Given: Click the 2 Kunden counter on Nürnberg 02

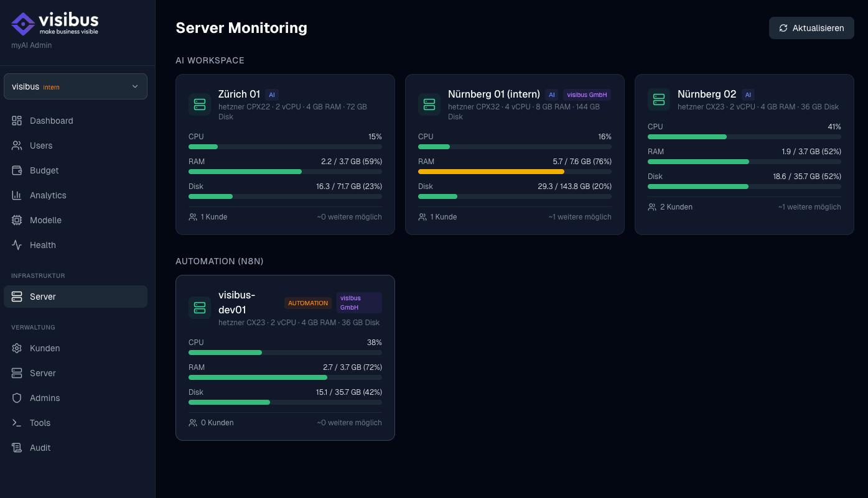Looking at the screenshot, I should [x=676, y=207].
